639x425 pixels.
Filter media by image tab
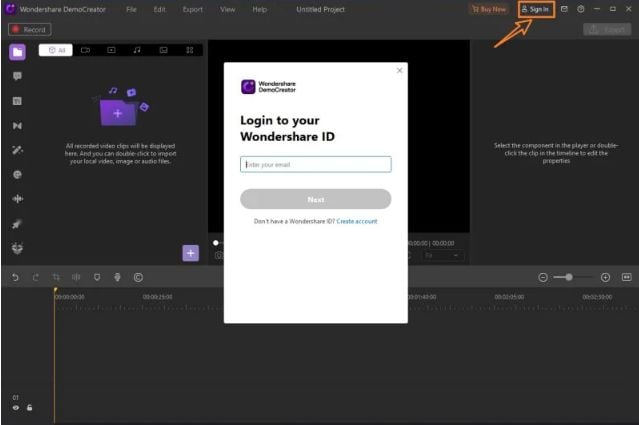[x=163, y=50]
